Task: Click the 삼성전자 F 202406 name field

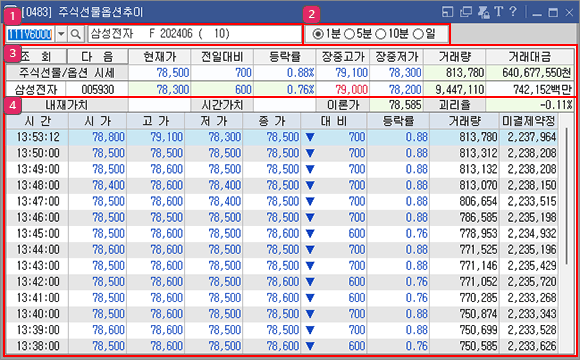Action: tap(195, 34)
